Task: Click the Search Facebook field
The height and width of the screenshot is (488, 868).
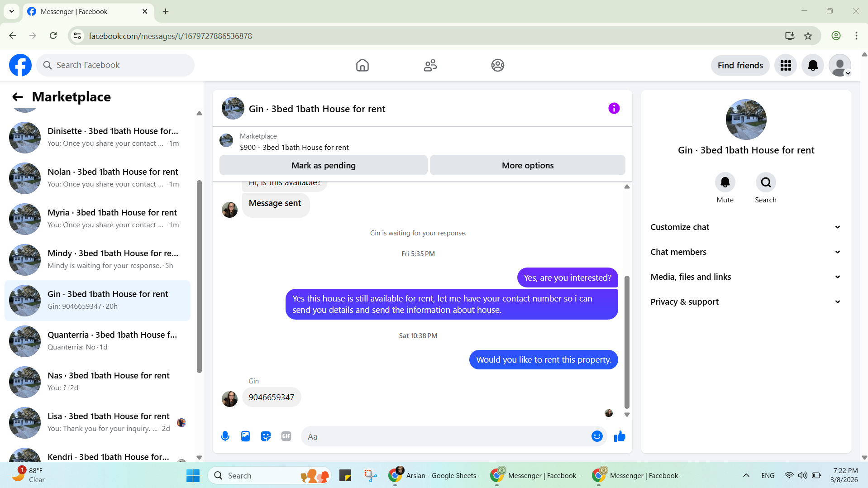Action: pyautogui.click(x=115, y=65)
